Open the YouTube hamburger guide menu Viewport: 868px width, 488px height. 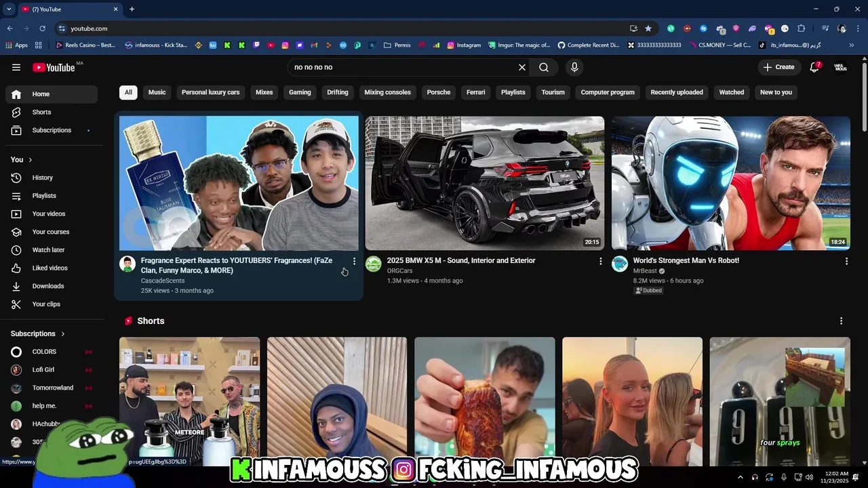16,67
